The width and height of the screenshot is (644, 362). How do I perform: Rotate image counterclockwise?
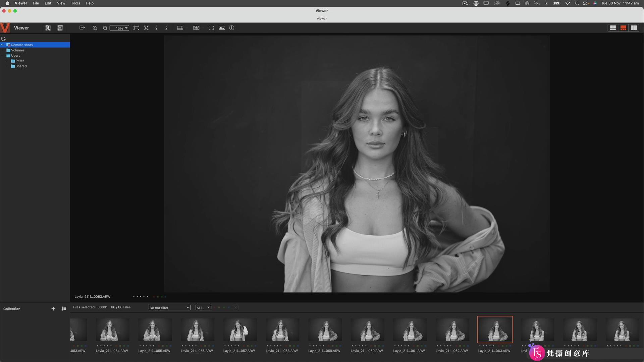coord(156,28)
